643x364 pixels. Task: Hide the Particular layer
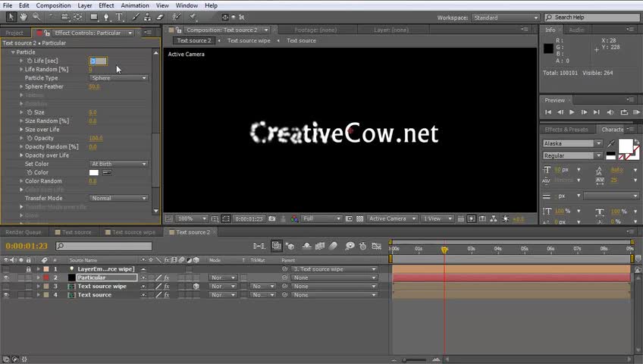click(6, 278)
